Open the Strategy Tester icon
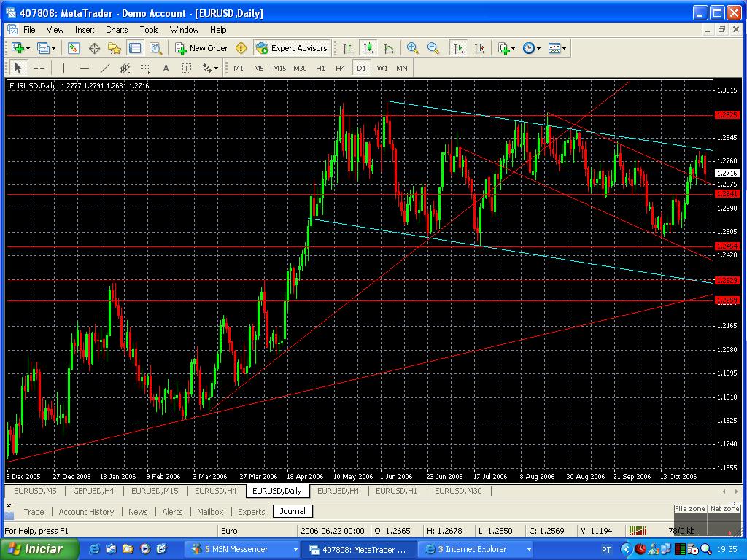The width and height of the screenshot is (747, 560). tap(155, 48)
